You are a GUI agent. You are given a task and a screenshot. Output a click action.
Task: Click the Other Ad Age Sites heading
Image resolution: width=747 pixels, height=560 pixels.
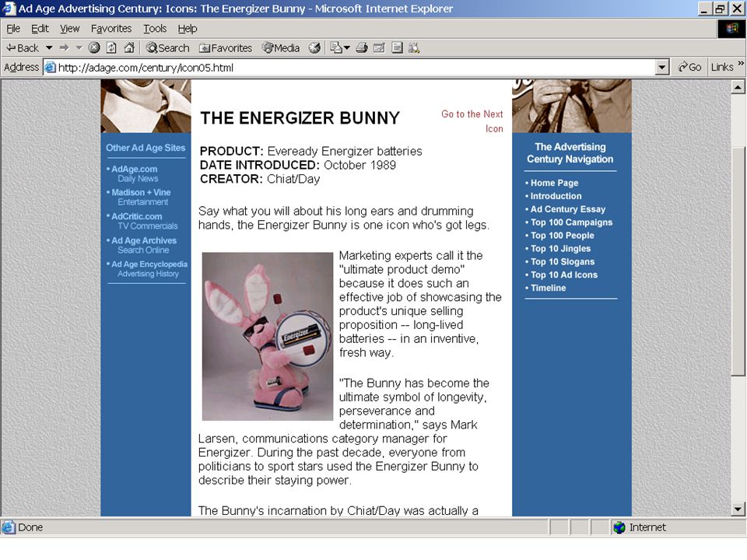146,148
